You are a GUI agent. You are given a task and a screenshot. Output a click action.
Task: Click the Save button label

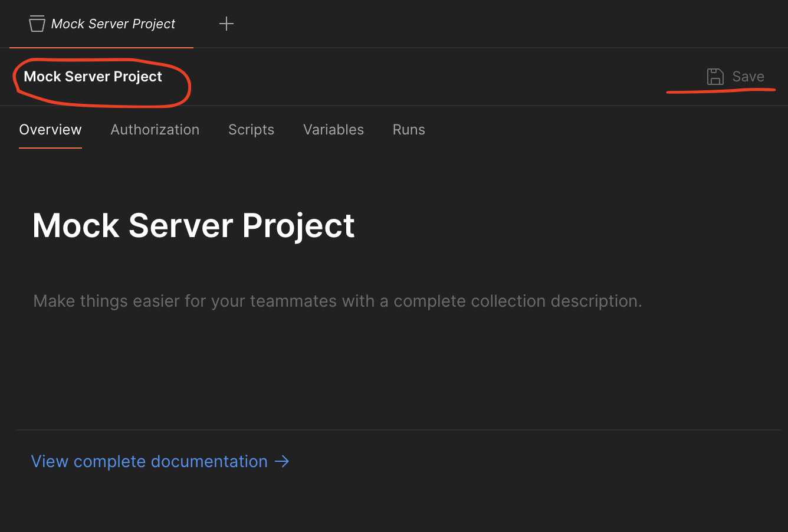pos(748,77)
